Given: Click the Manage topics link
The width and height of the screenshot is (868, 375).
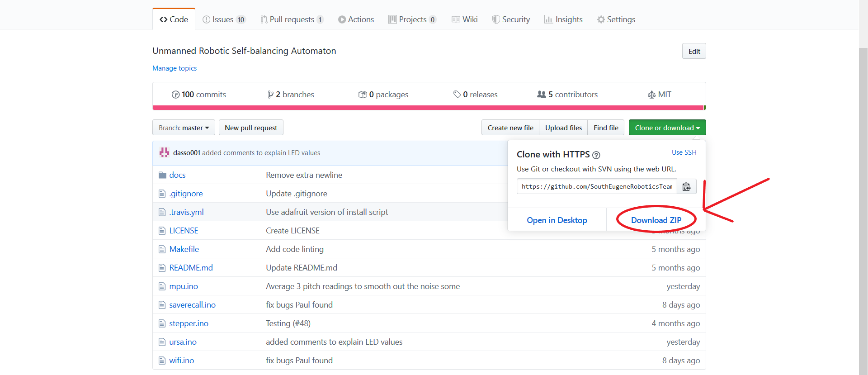Looking at the screenshot, I should coord(175,68).
